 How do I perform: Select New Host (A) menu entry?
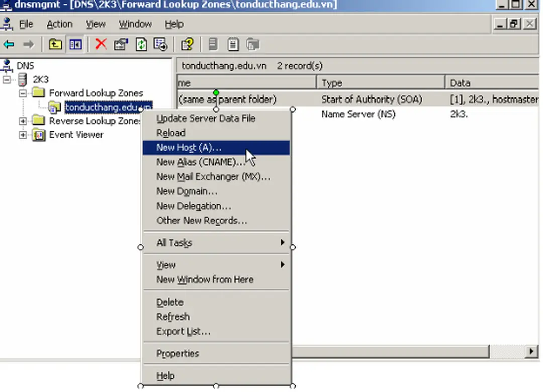click(x=189, y=148)
